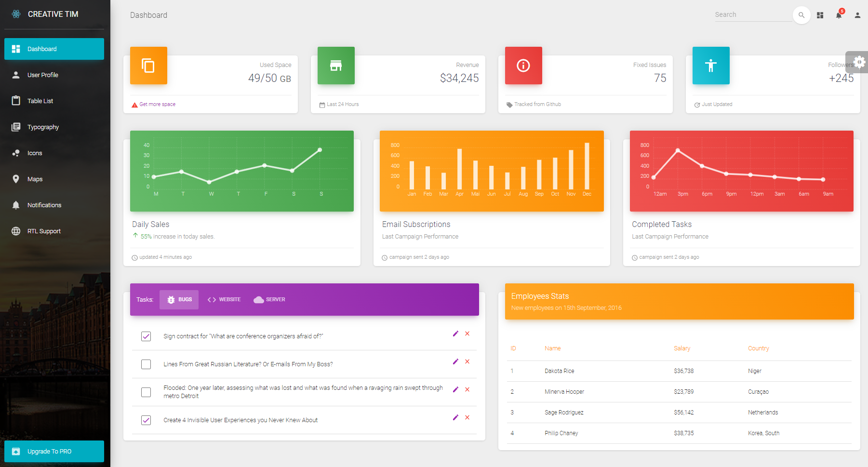This screenshot has width=868, height=467.
Task: Click the 'Country' column header
Action: [759, 348]
